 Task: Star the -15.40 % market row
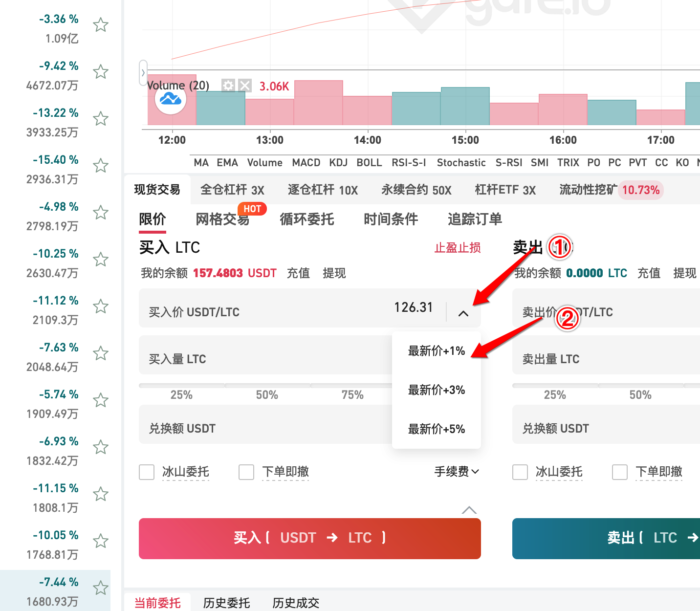tap(101, 166)
